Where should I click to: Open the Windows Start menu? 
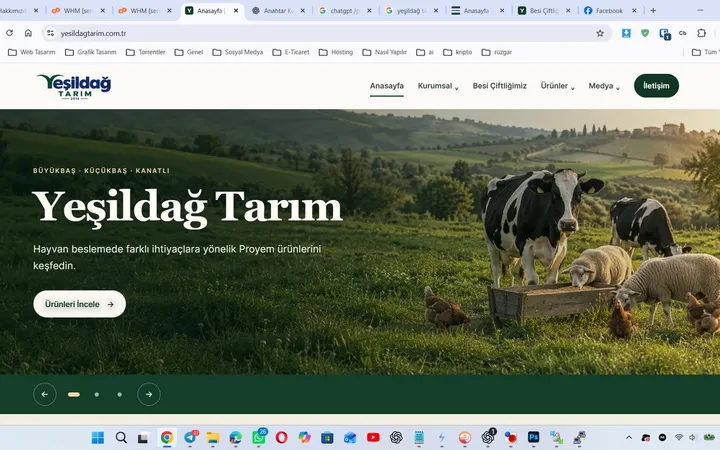[98, 437]
